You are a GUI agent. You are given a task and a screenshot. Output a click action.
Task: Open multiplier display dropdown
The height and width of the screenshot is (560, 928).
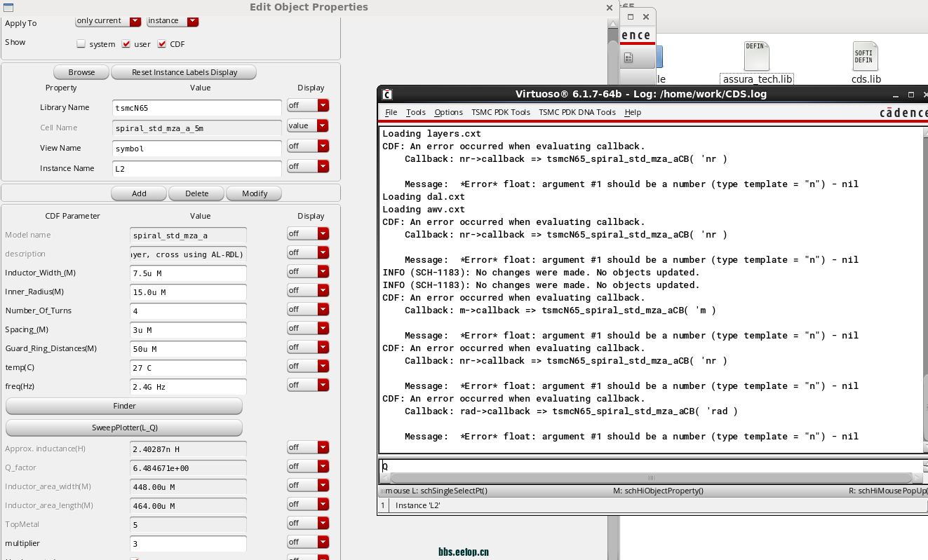[x=308, y=542]
